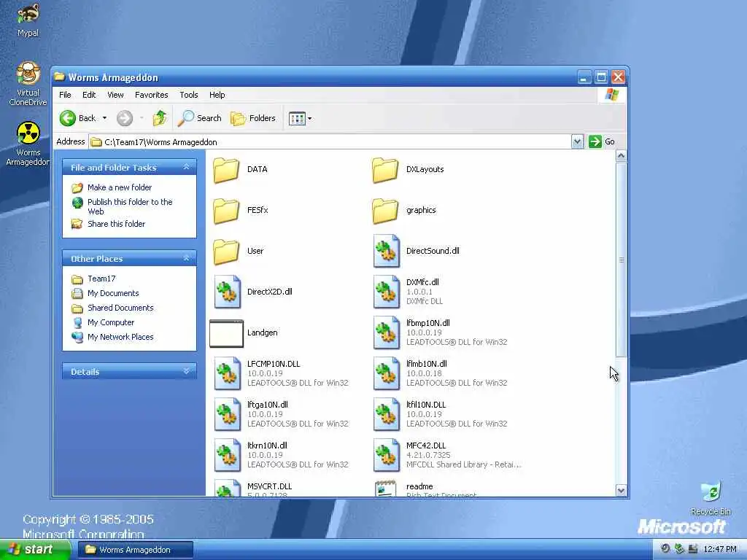Open the File menu

[x=65, y=95]
